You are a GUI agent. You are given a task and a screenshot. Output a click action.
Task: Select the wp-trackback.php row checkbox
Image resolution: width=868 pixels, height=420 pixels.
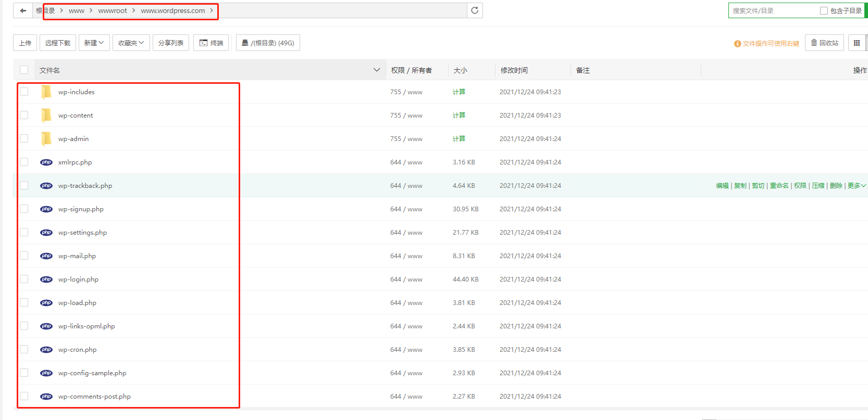tap(24, 185)
